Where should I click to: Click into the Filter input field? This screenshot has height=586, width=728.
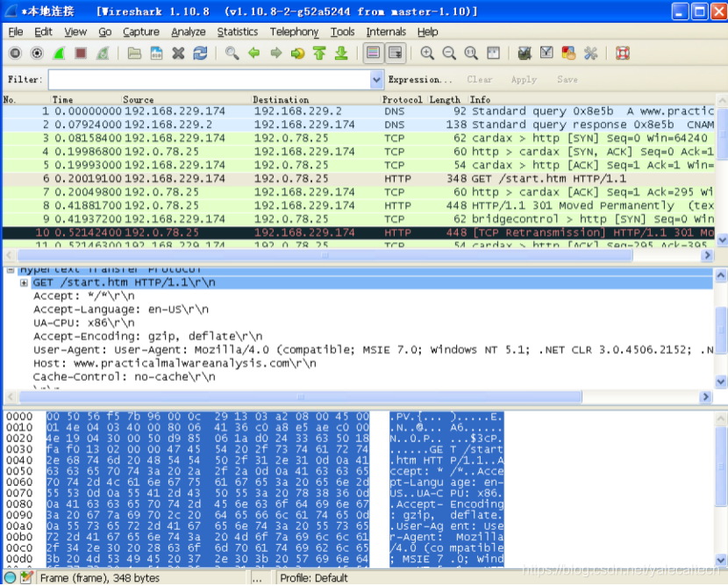[210, 80]
